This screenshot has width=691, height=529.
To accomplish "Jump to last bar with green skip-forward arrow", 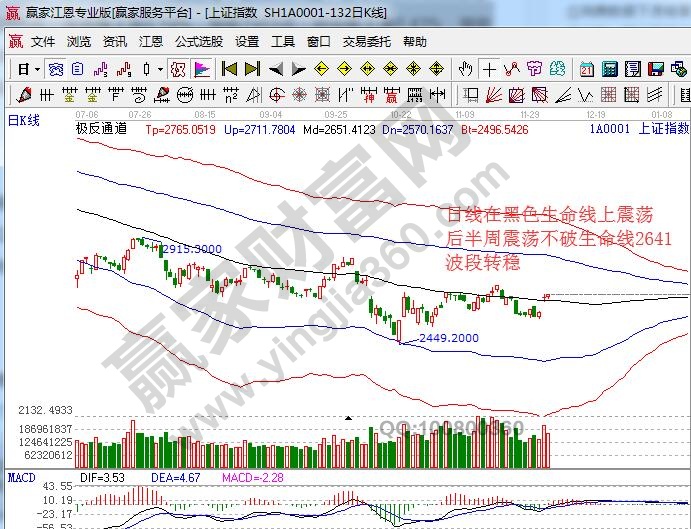I will (x=252, y=69).
